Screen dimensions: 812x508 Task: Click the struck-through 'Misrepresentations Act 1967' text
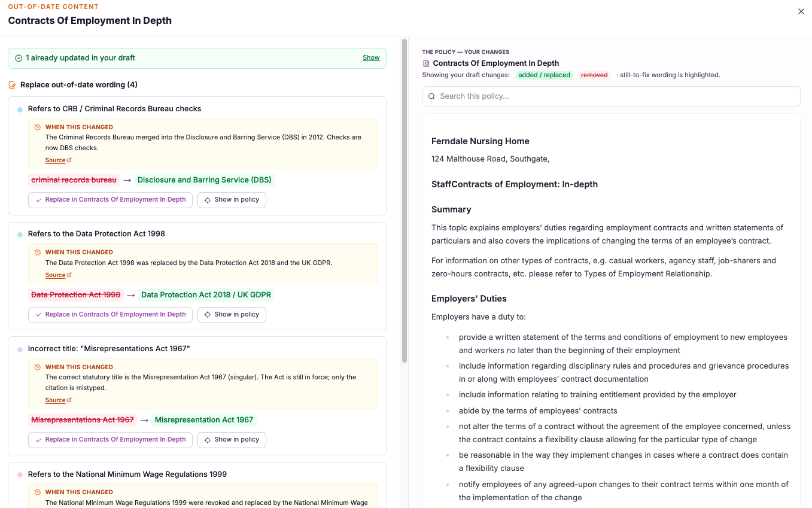pos(83,420)
